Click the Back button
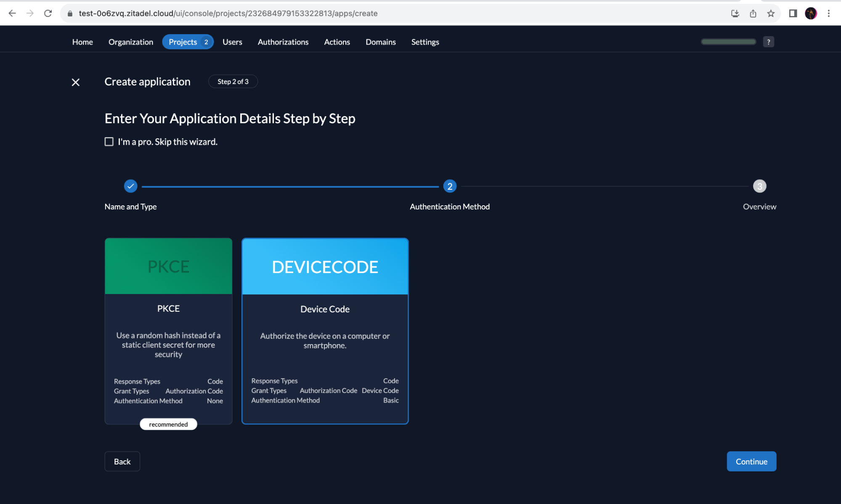Viewport: 841px width, 504px height. click(122, 462)
